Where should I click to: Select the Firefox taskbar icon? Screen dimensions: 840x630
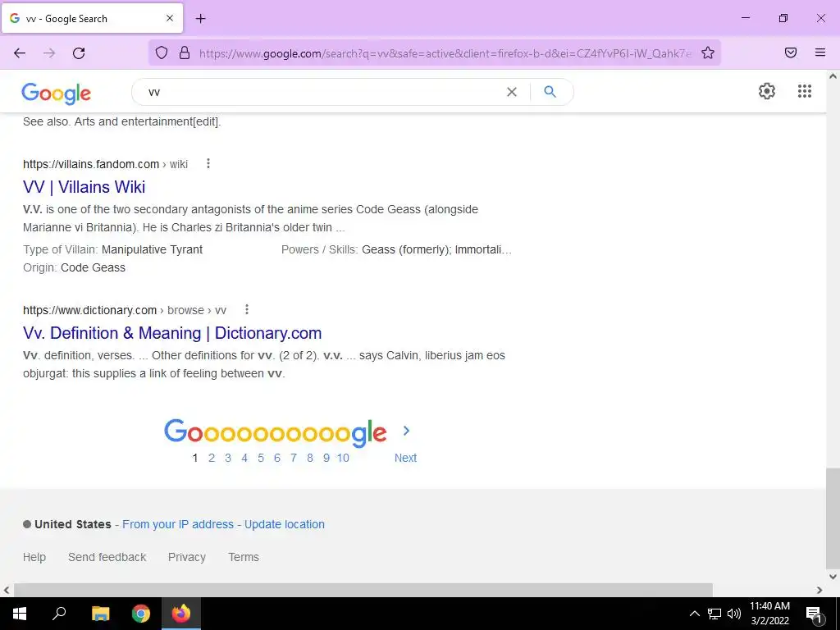click(181, 614)
